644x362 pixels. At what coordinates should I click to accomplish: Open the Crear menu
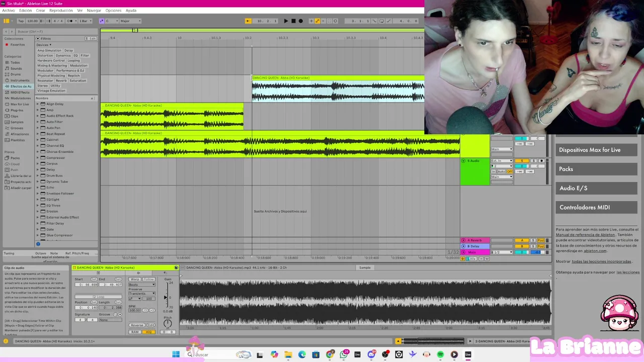pyautogui.click(x=41, y=11)
